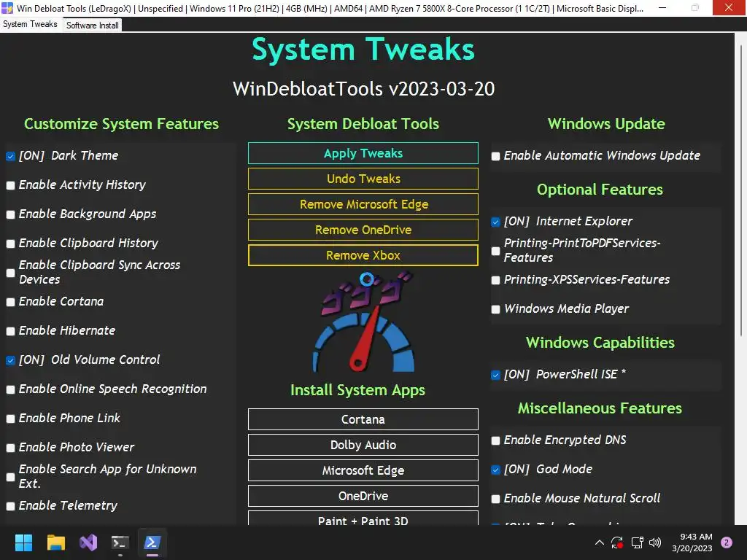Click the PowerShell taskbar icon

(152, 542)
